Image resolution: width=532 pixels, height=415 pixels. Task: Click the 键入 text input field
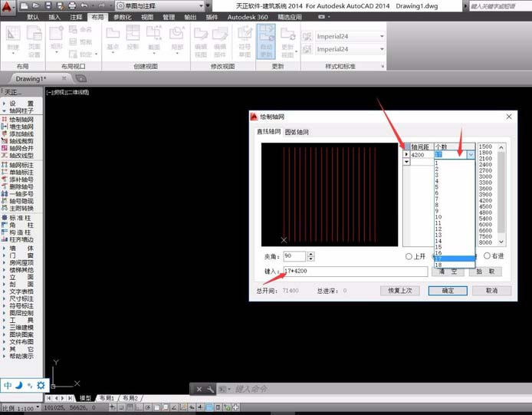tap(354, 271)
